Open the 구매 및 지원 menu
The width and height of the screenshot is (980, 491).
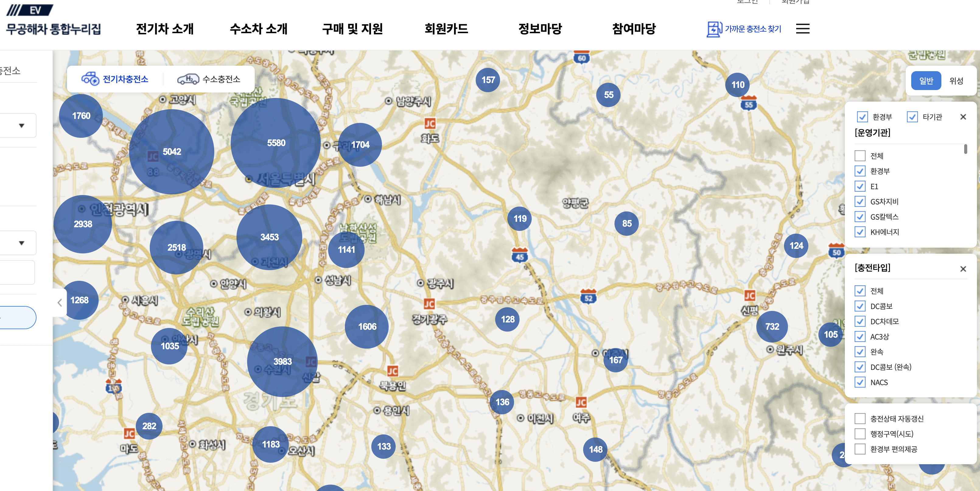[x=352, y=29]
